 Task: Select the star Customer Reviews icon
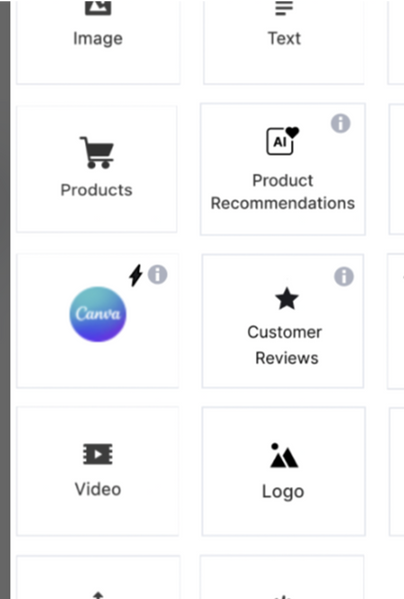(287, 299)
